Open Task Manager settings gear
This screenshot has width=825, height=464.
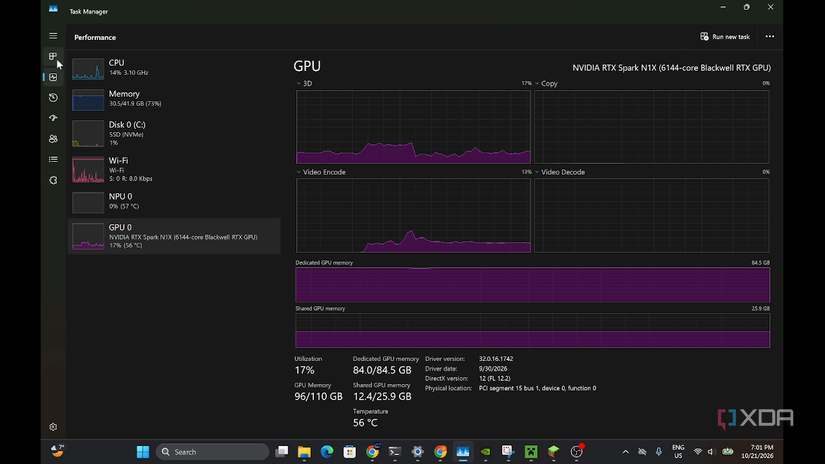click(x=53, y=427)
